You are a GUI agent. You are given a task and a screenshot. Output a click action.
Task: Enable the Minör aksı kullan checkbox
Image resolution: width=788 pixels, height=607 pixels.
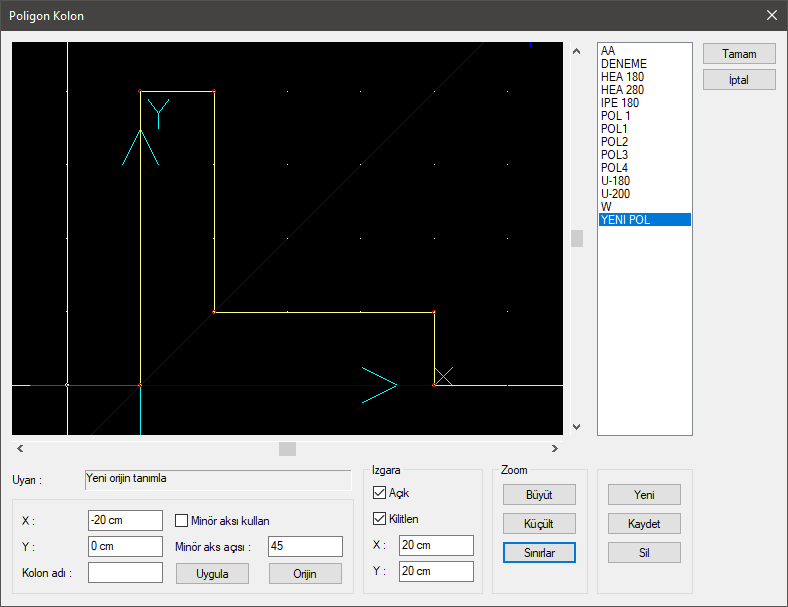click(182, 520)
